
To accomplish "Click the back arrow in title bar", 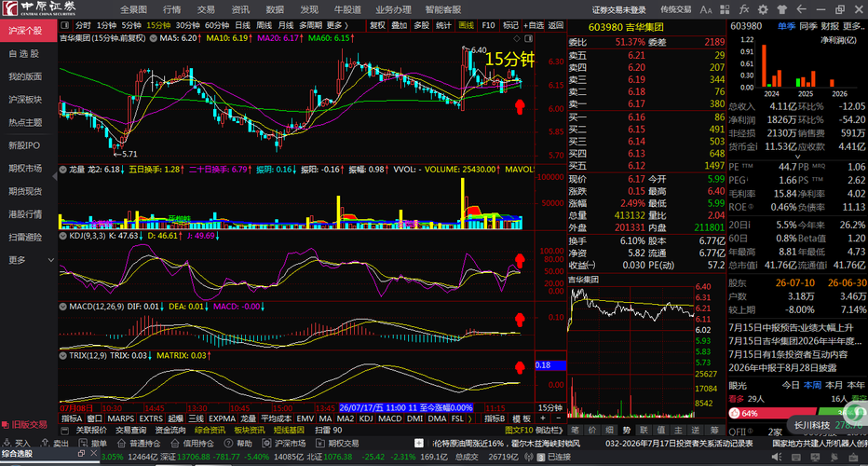I will point(801,9).
